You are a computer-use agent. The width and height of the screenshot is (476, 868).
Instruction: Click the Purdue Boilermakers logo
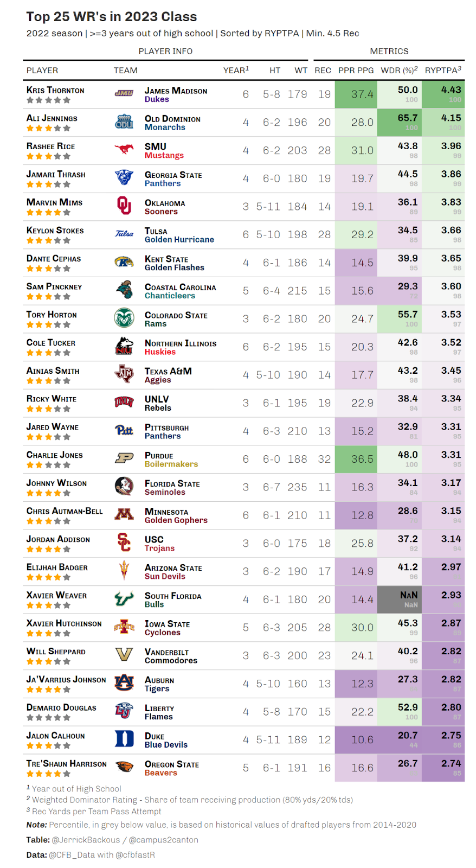(x=124, y=458)
